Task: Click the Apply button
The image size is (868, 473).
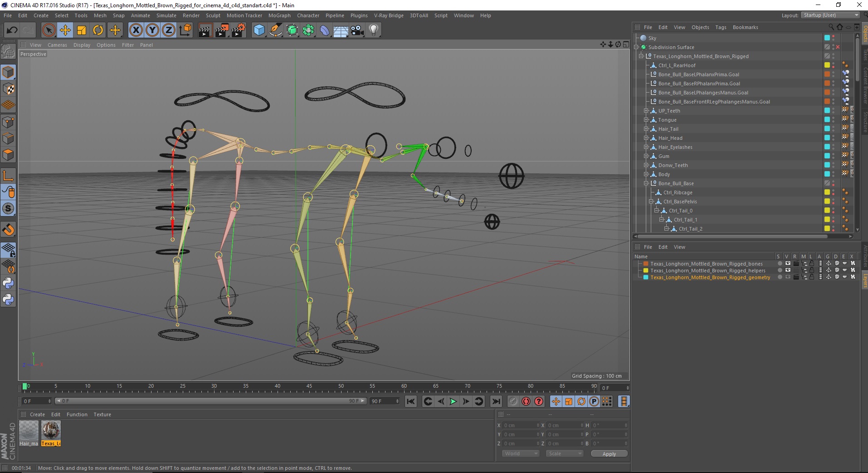Action: (x=609, y=454)
